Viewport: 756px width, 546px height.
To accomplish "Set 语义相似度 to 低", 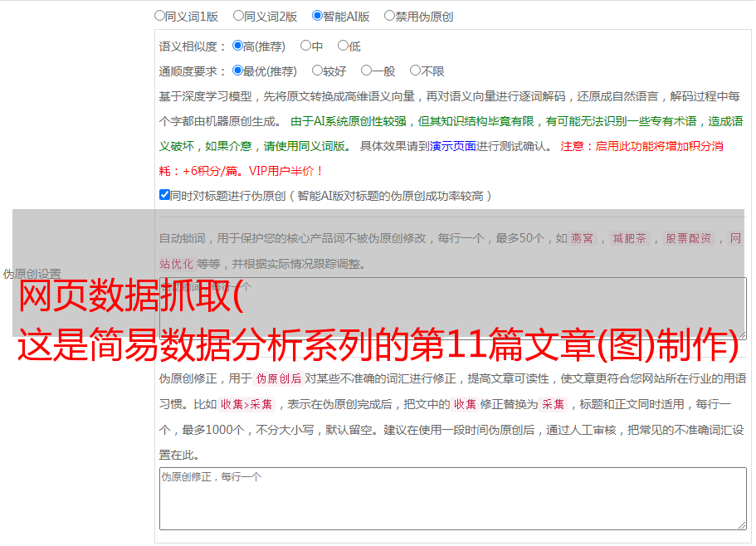I will point(343,46).
